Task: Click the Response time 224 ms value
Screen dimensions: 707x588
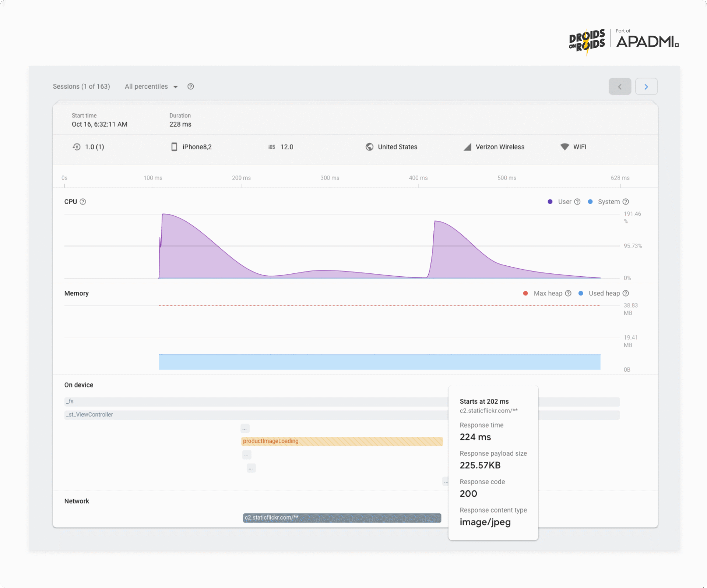Action: coord(475,437)
